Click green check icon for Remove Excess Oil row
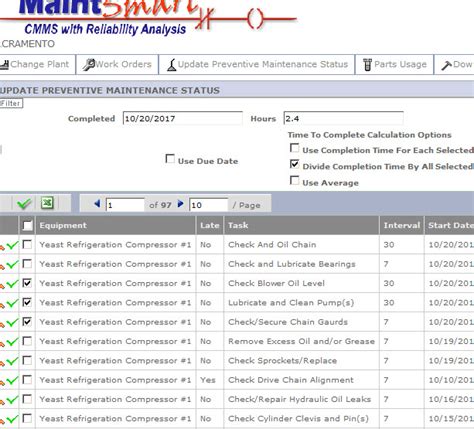The image size is (474, 429). (x=13, y=342)
